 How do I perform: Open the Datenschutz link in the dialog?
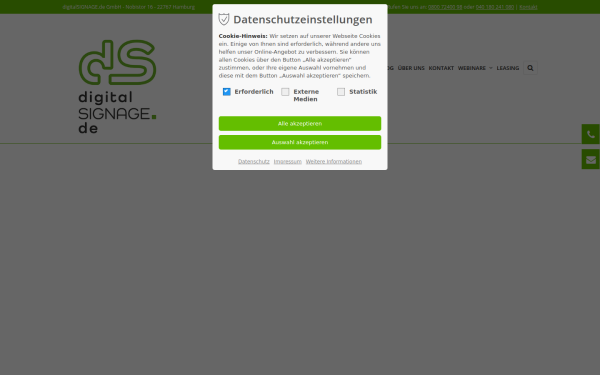pos(254,161)
